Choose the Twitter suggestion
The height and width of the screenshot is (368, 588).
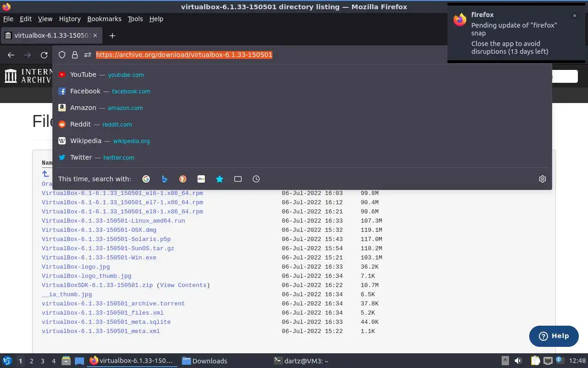click(302, 157)
